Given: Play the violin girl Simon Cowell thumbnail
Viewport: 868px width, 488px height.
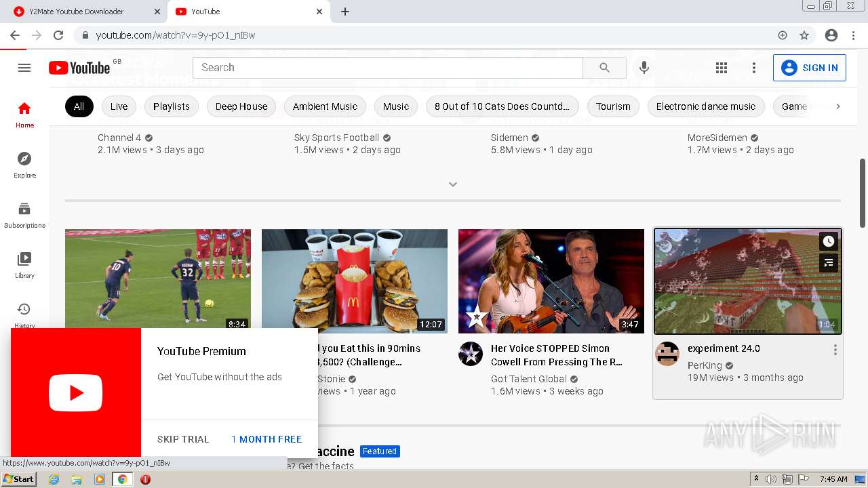Looking at the screenshot, I should coord(551,281).
